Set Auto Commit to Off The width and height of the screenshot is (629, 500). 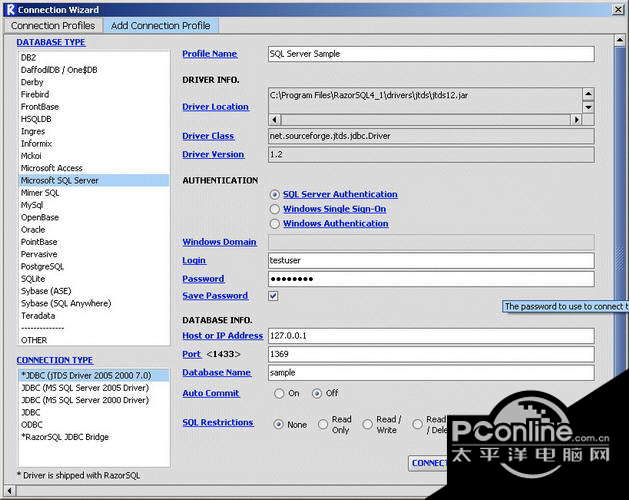pyautogui.click(x=317, y=394)
